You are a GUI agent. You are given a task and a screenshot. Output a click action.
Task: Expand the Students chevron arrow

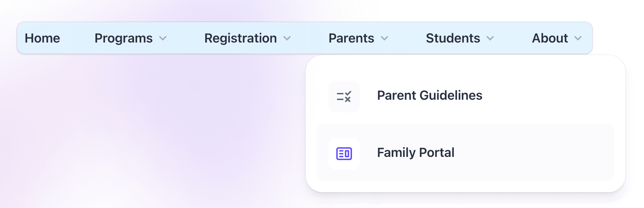490,38
